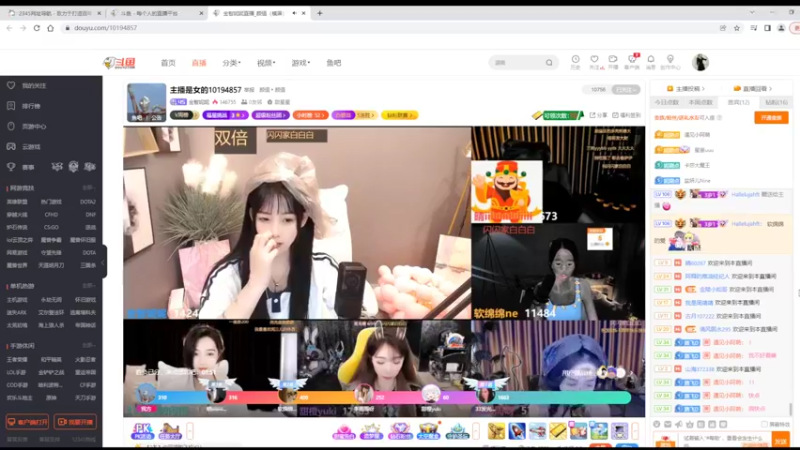Click the first emoji icon in chat toolbar
800x450 pixels.
[x=657, y=424]
